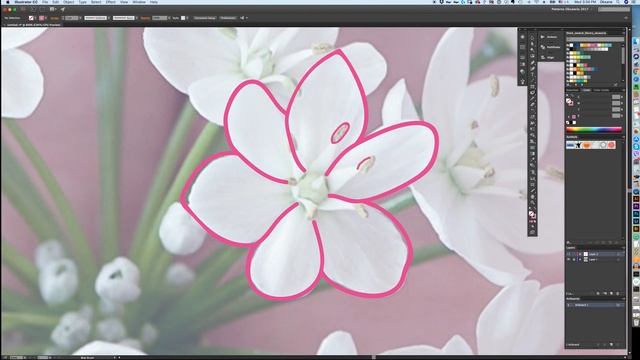Select the Selection tool in the tools panel
The width and height of the screenshot is (640, 360).
point(532,37)
